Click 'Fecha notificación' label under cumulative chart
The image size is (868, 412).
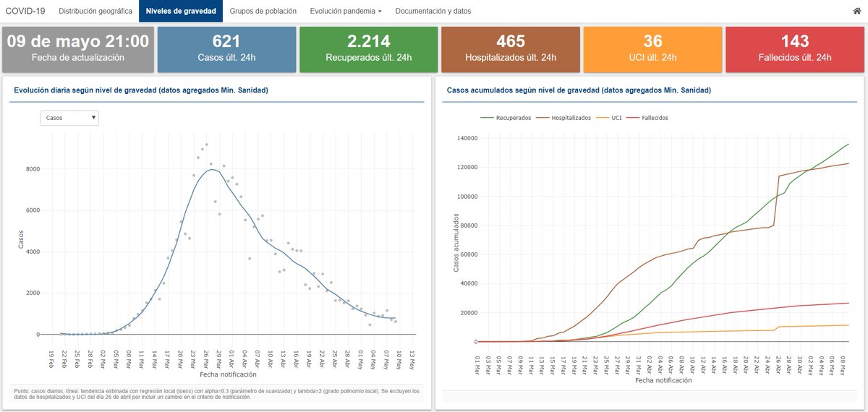click(663, 379)
